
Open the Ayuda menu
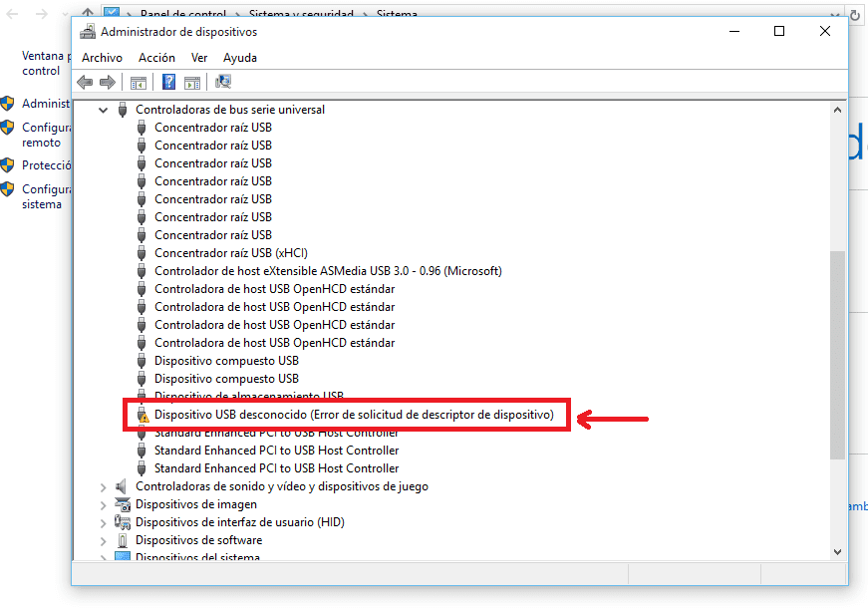[240, 58]
